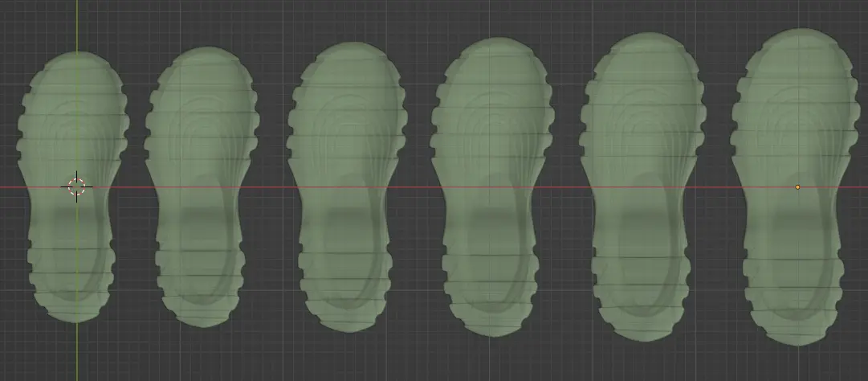Screen dimensions: 868x381
Task: Click the green Y axis line above first sole
Action: (77, 25)
